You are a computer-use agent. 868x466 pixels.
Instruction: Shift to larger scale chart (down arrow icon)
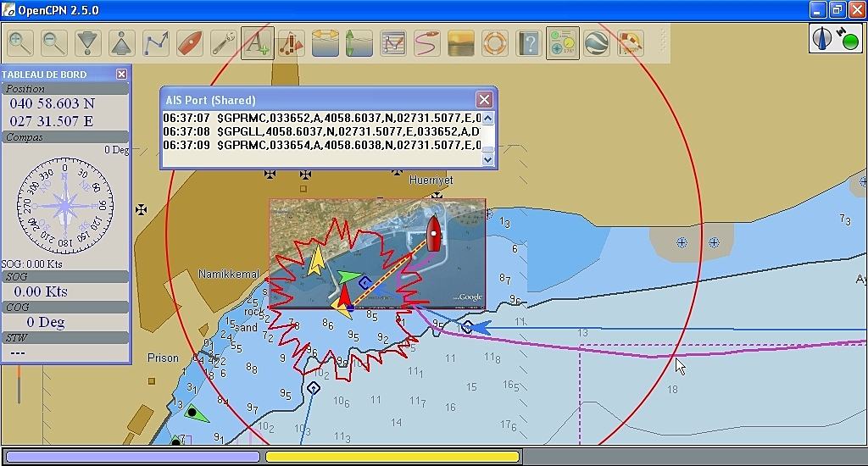point(87,43)
